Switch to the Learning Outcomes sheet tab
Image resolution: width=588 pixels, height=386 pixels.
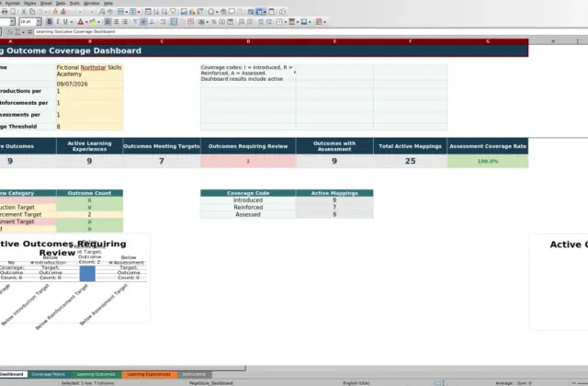click(96, 374)
